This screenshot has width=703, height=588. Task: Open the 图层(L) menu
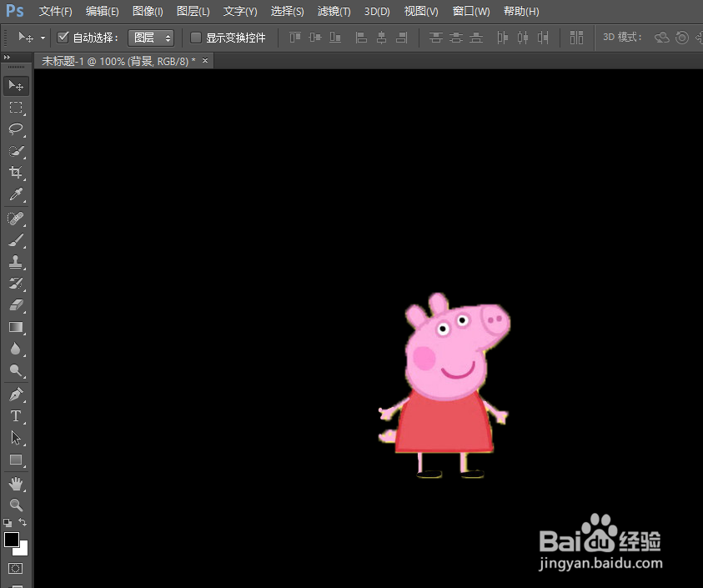tap(193, 11)
